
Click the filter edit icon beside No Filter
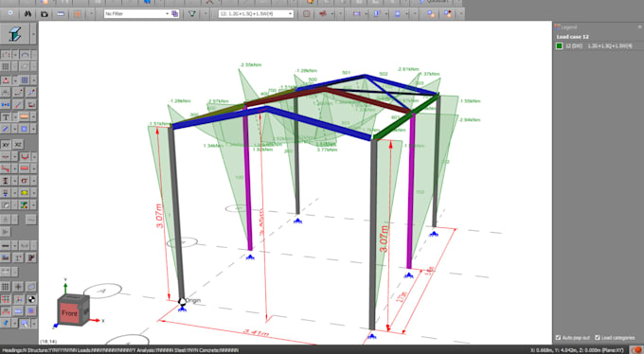pyautogui.click(x=175, y=13)
